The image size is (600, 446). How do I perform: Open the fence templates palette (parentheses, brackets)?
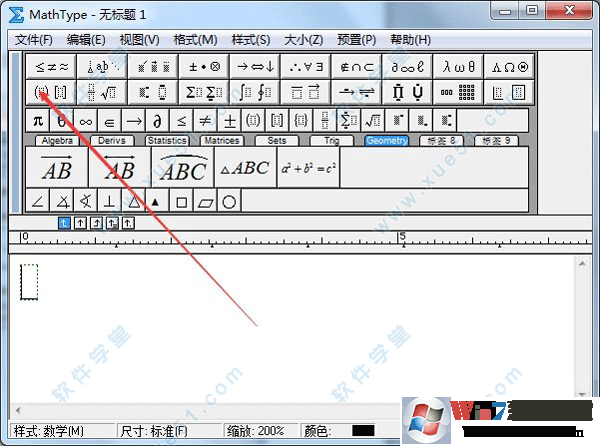click(x=52, y=92)
